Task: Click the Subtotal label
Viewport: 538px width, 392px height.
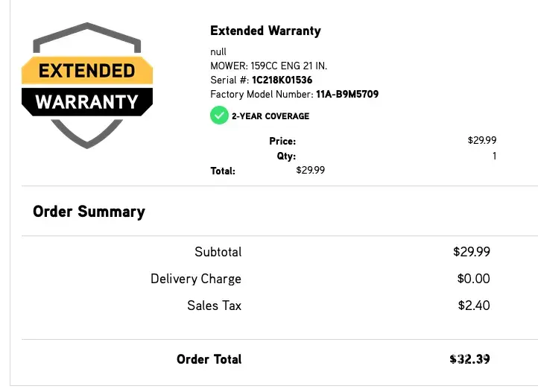Action: 218,252
